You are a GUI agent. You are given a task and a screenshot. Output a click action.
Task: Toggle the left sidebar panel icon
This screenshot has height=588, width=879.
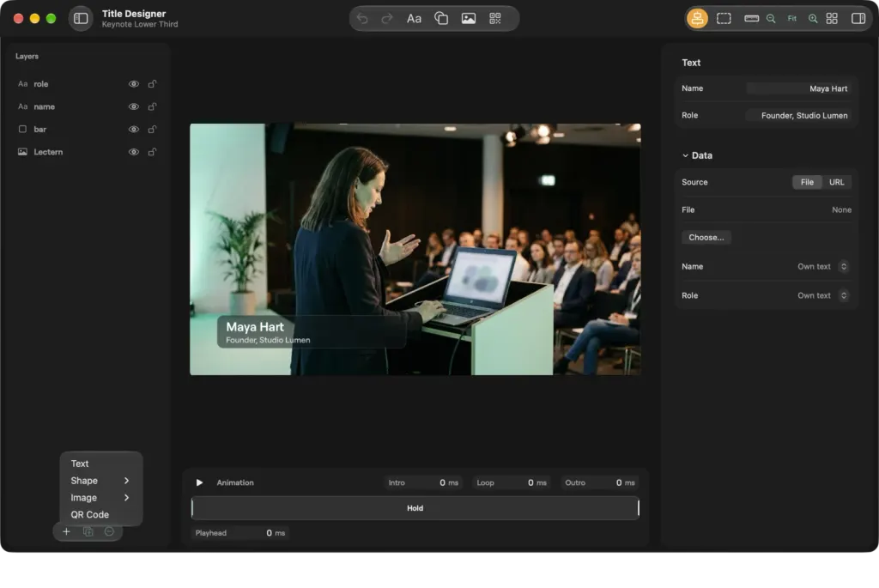click(x=81, y=19)
